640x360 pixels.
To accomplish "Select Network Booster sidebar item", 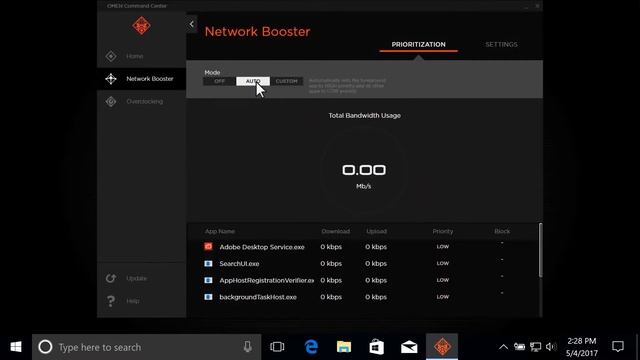I will [141, 79].
